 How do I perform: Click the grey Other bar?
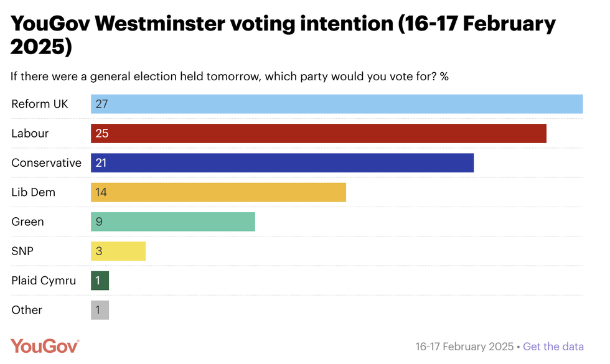(x=100, y=310)
